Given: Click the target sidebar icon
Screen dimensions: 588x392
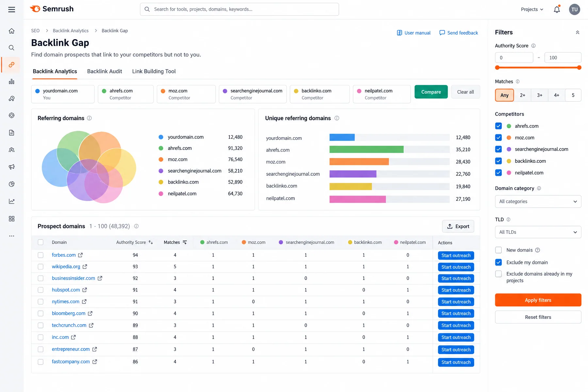Looking at the screenshot, I should pyautogui.click(x=12, y=115).
